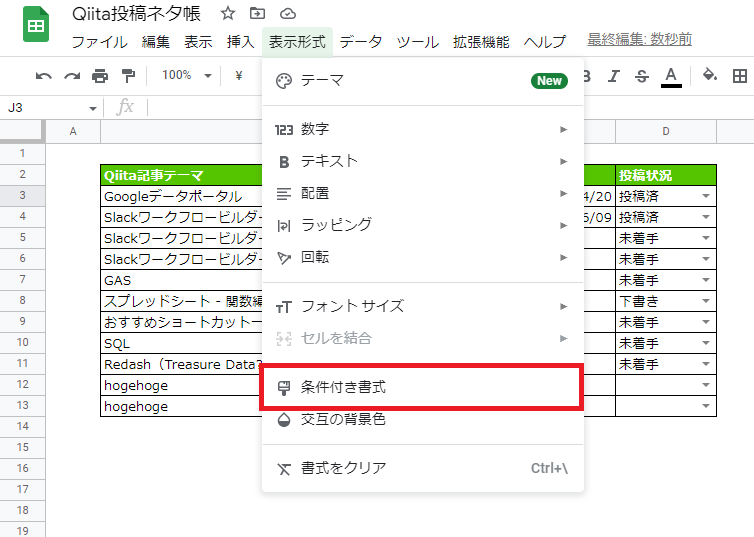Select the hogehoge cell in row 12

[x=182, y=385]
